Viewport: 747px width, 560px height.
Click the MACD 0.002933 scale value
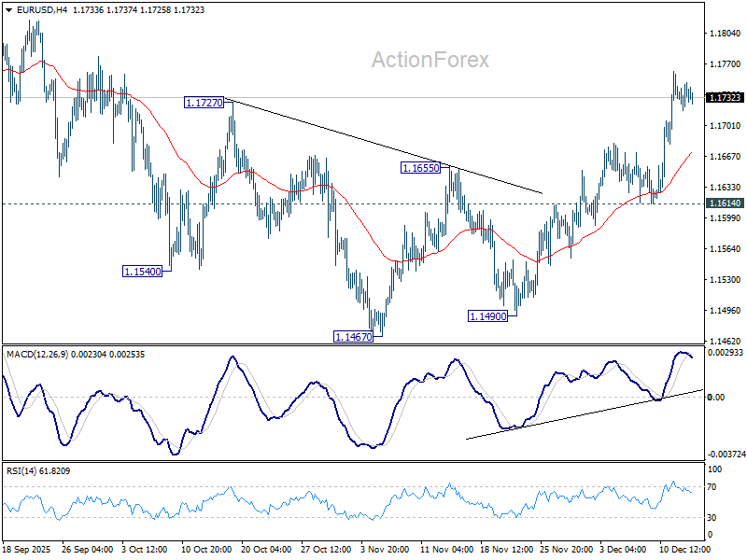[726, 353]
